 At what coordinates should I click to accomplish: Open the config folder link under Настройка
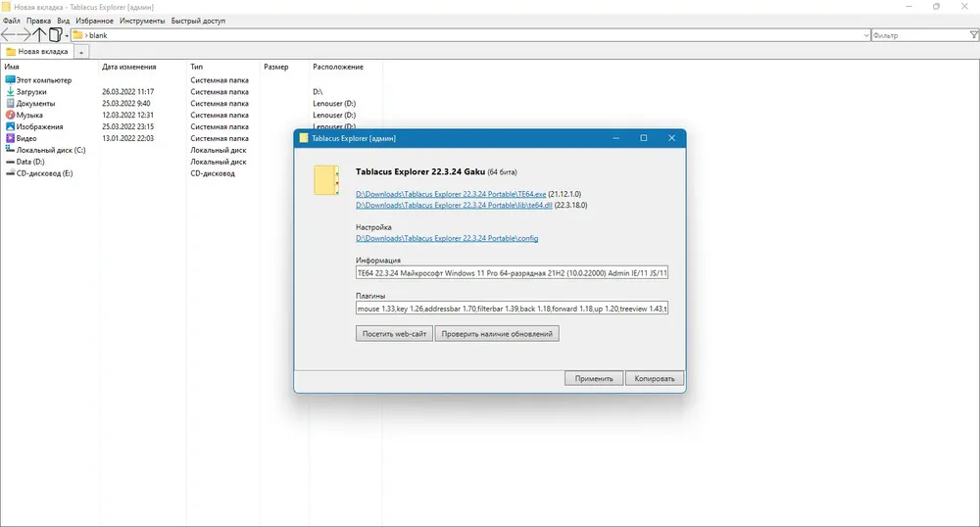click(447, 239)
